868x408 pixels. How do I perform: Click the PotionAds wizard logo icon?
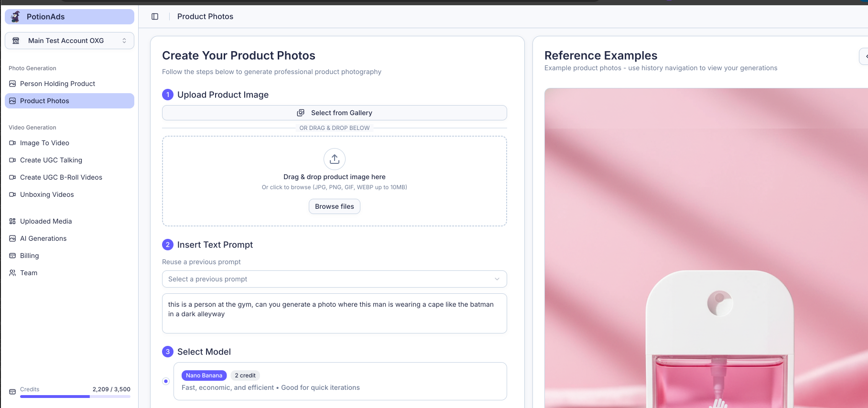click(x=16, y=17)
